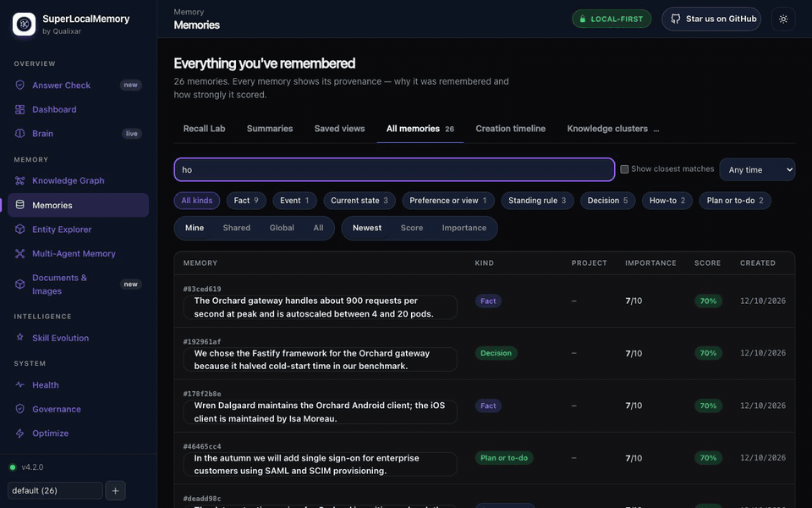Expand more tabs via ellipsis

tap(656, 129)
